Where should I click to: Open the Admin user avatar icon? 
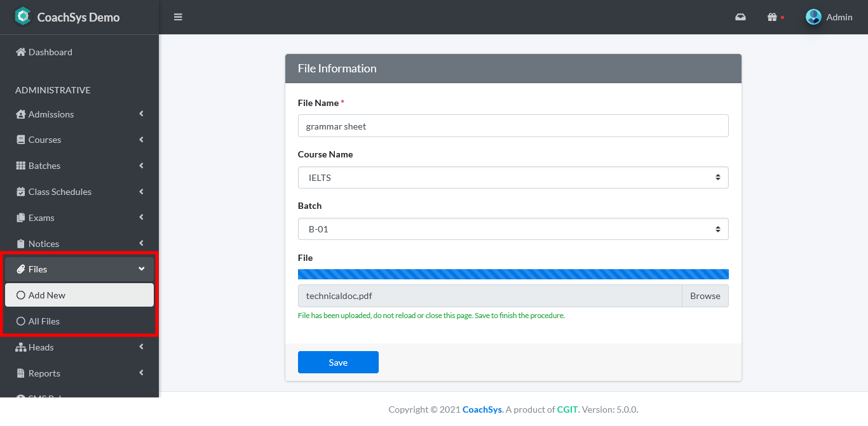click(x=813, y=17)
